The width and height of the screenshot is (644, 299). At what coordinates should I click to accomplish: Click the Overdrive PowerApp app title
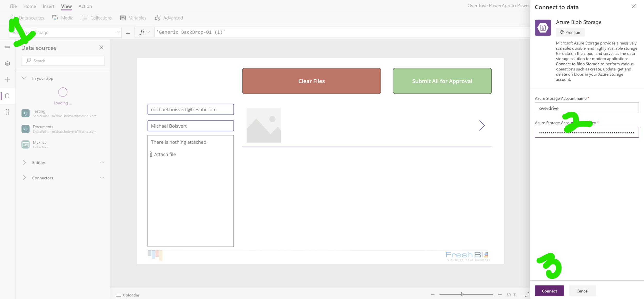pos(498,6)
